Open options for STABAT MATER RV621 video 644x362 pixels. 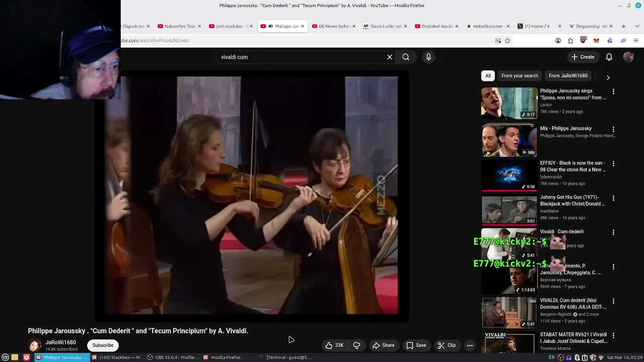point(613,335)
